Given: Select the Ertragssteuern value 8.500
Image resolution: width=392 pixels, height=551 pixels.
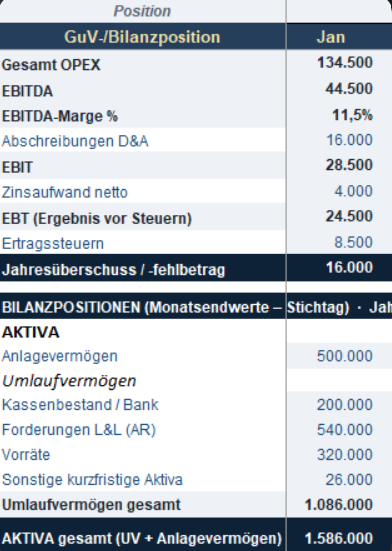Looking at the screenshot, I should point(353,242).
